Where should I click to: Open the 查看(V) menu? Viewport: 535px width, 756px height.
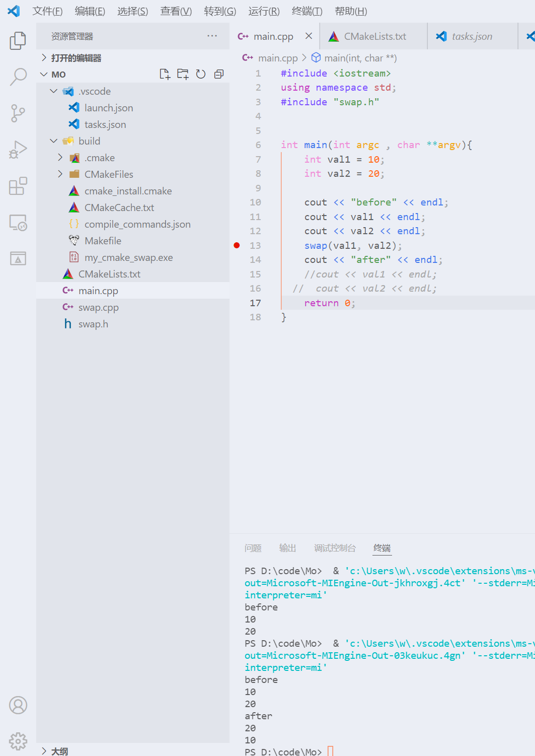[176, 11]
